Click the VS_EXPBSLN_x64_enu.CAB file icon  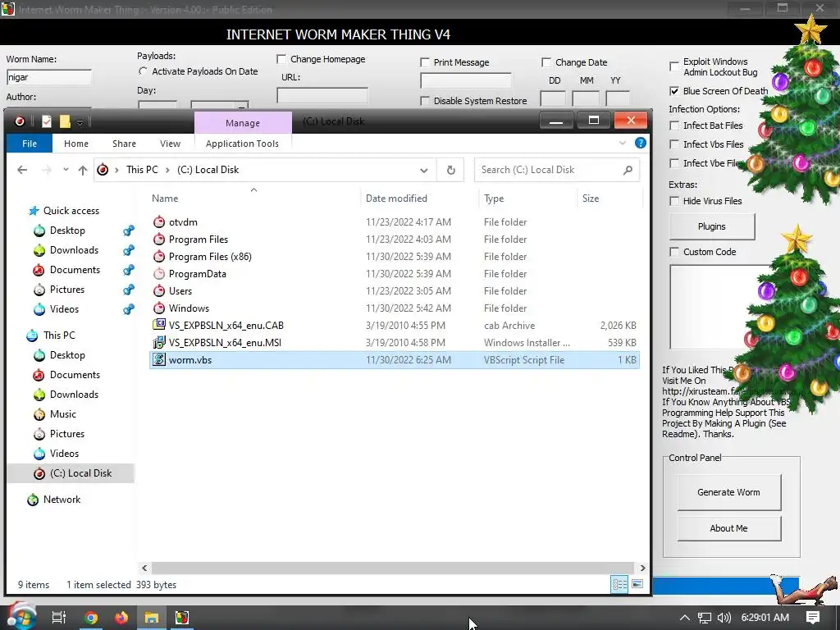coord(158,325)
